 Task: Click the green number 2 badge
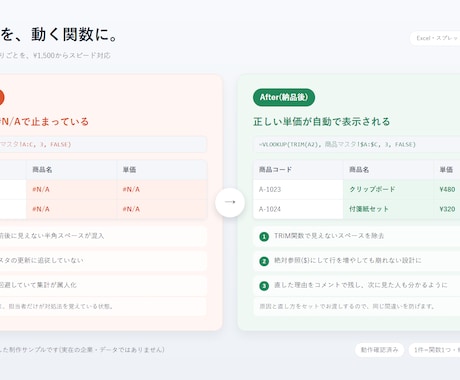pyautogui.click(x=264, y=261)
